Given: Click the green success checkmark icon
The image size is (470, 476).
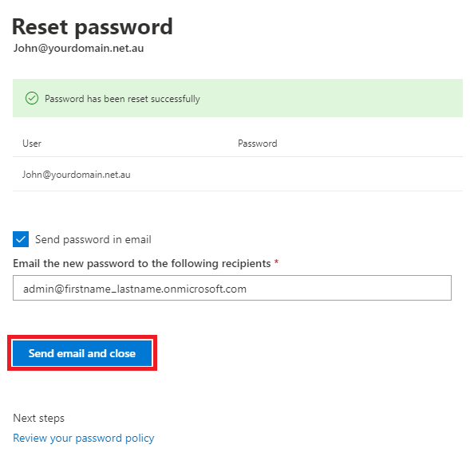Looking at the screenshot, I should coord(32,98).
